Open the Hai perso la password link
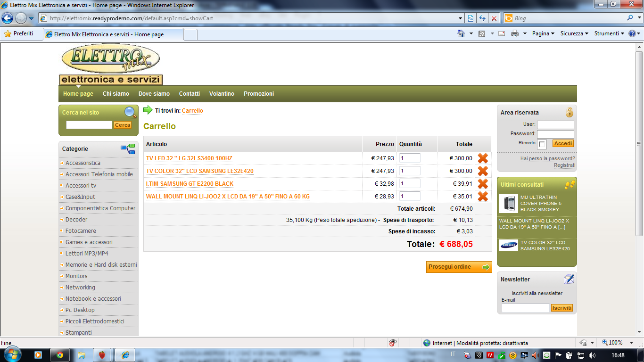The width and height of the screenshot is (644, 362). coord(548,159)
